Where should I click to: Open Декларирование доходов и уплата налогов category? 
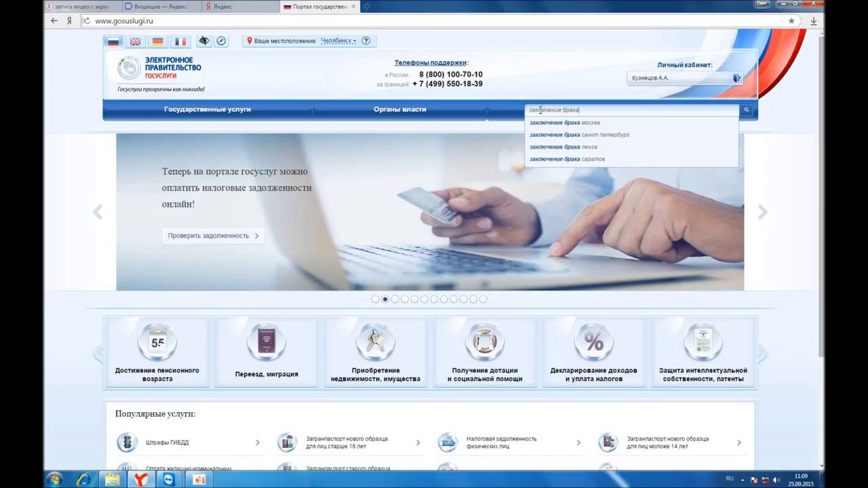pyautogui.click(x=594, y=353)
